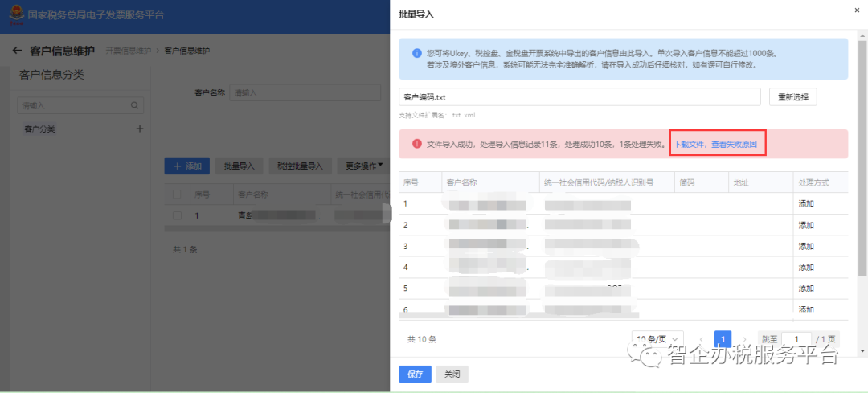Click the 序号 header in the background customer table
Image resolution: width=868 pixels, height=393 pixels.
pos(202,194)
